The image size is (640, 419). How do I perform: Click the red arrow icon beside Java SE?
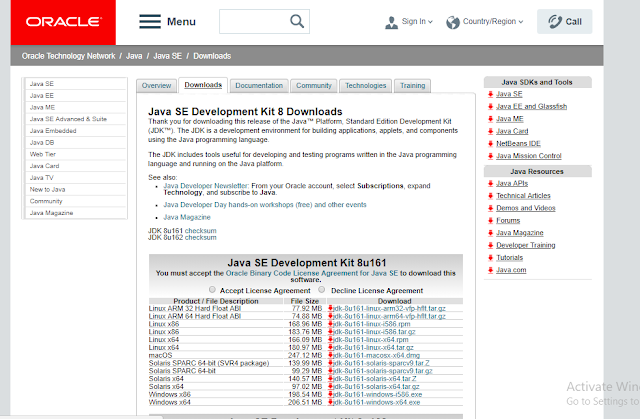[x=490, y=94]
